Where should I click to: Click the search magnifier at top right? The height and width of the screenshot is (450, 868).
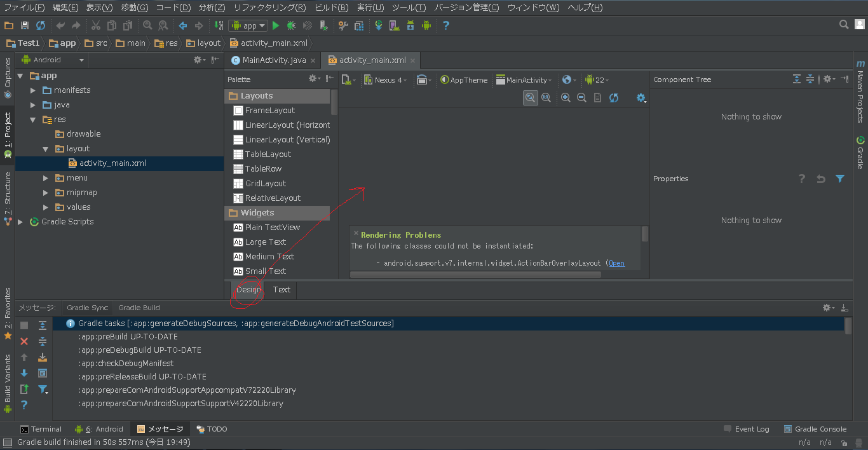pyautogui.click(x=844, y=25)
